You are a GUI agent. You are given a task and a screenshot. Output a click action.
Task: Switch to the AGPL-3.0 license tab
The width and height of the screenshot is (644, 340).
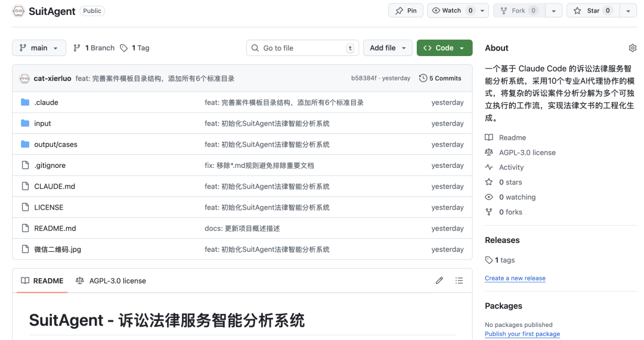[x=111, y=281]
